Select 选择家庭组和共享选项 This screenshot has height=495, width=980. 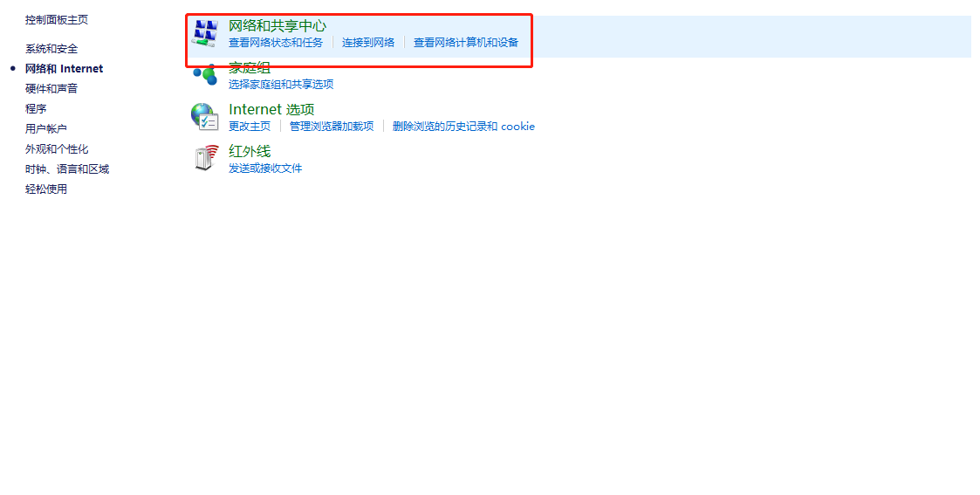click(x=281, y=85)
